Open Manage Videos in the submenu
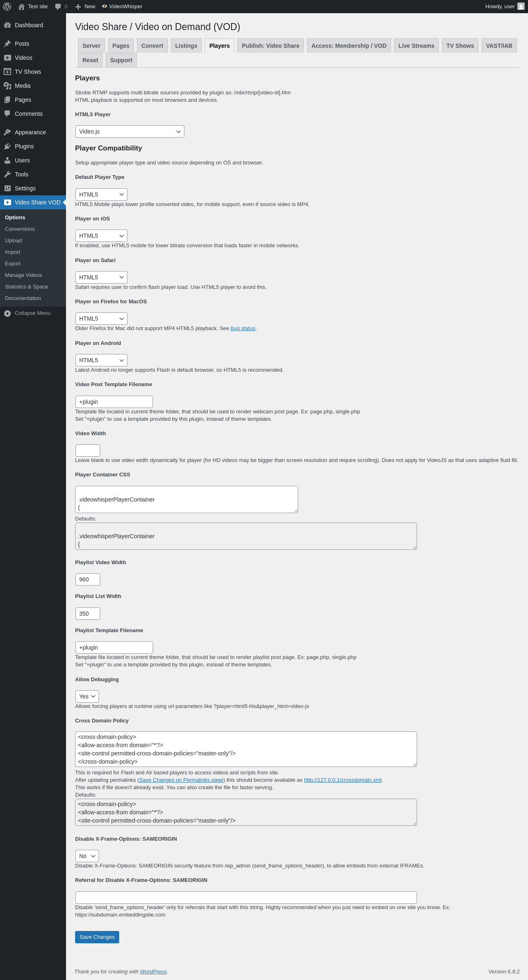The height and width of the screenshot is (980, 528). [24, 275]
